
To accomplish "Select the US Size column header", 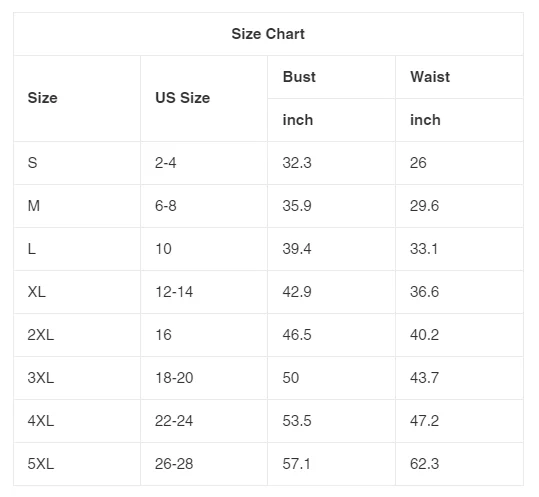I will coord(183,98).
